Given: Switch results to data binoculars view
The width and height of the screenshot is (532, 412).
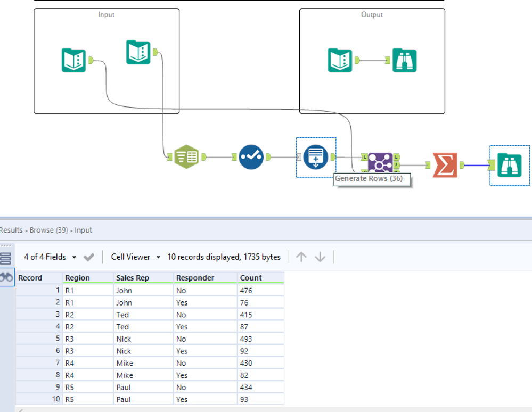Looking at the screenshot, I should pyautogui.click(x=6, y=277).
